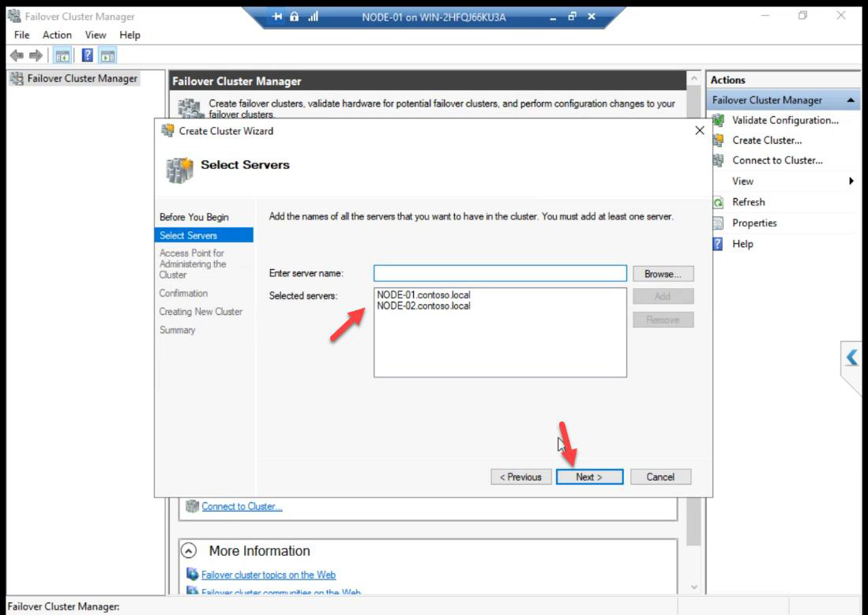868x615 pixels.
Task: Click the < Previous button
Action: tap(520, 477)
